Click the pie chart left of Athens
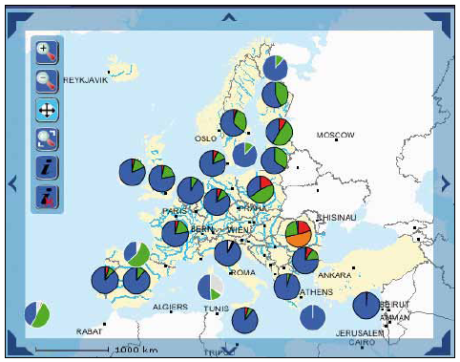Screen dimensions: 460x362 pyautogui.click(x=287, y=286)
